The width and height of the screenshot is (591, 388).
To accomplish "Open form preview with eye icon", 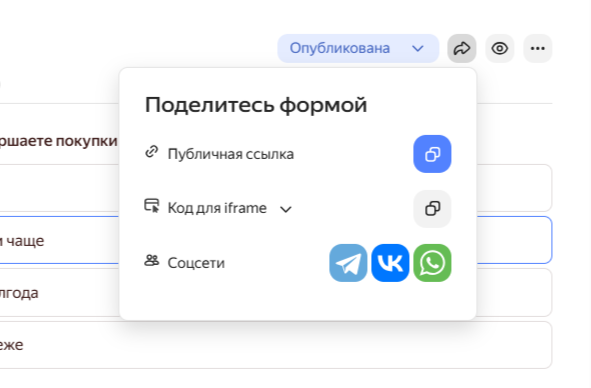I will [500, 48].
